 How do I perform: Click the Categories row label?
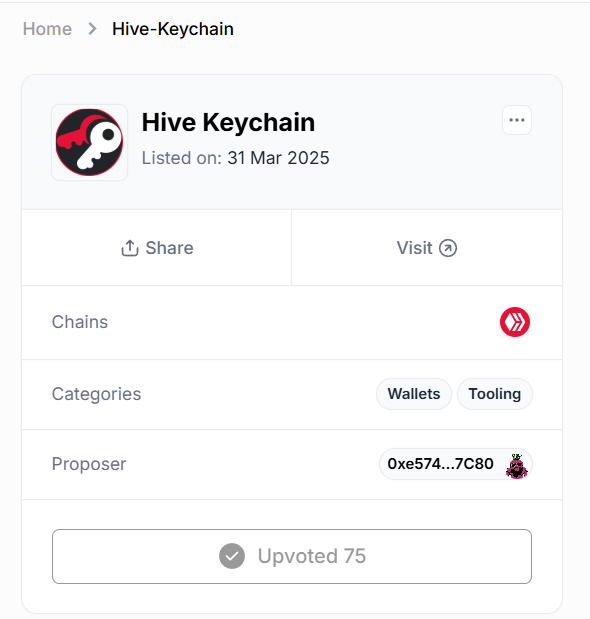[96, 394]
